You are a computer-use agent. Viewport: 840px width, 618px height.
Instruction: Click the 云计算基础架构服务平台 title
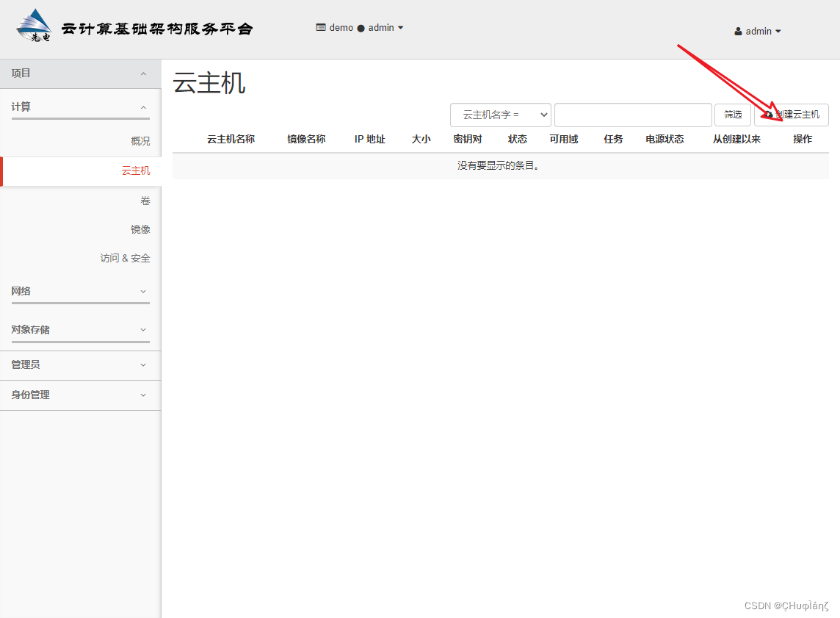(x=157, y=29)
